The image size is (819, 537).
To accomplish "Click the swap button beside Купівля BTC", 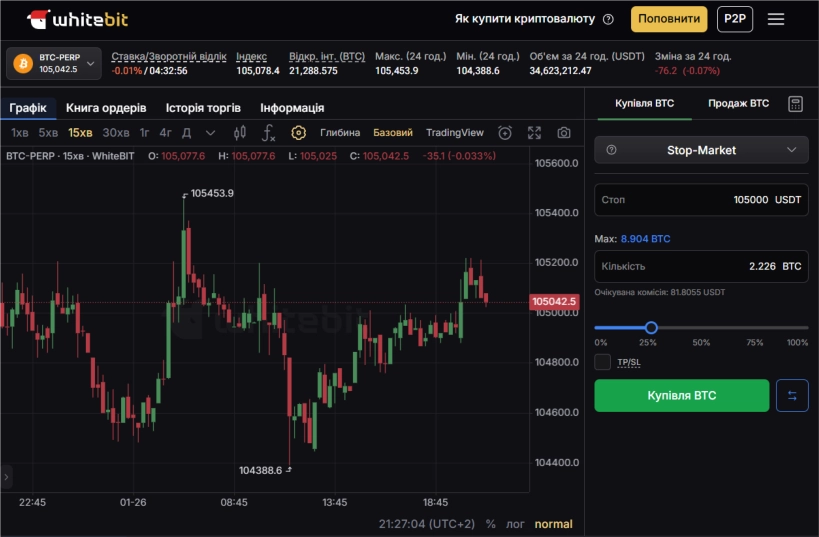I will (x=792, y=396).
